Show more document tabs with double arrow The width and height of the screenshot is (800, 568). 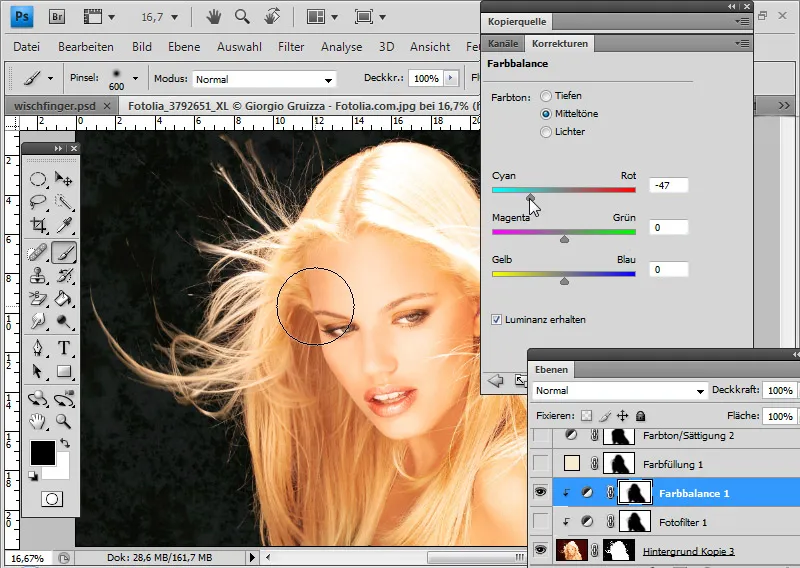784,106
